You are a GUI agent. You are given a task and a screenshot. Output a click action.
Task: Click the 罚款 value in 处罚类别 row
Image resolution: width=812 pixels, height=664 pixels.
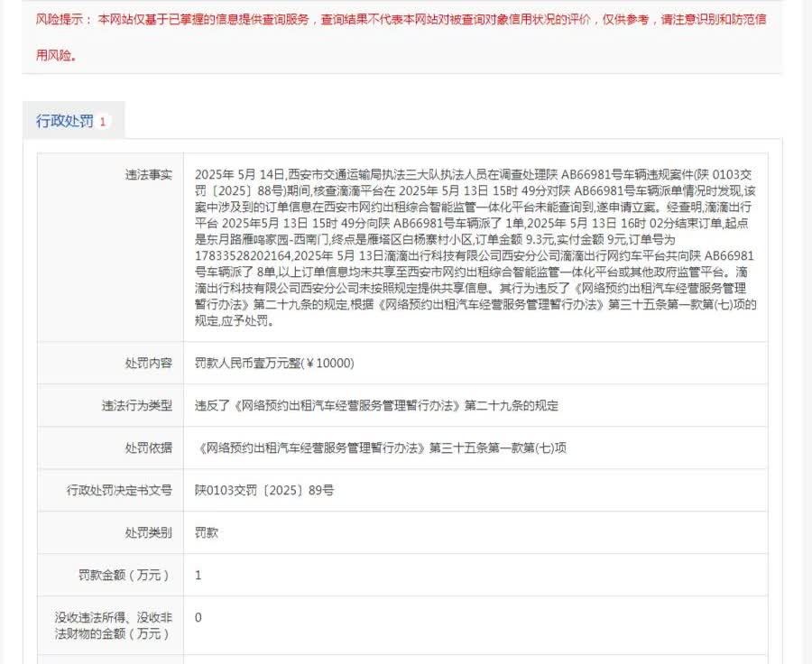click(x=206, y=532)
